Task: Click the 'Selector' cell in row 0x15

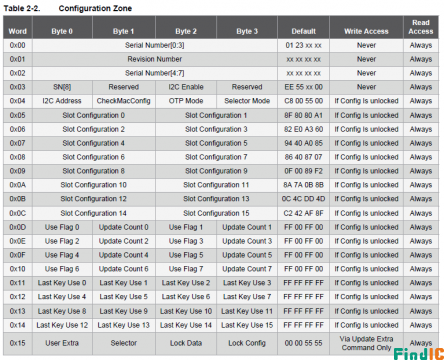Action: pos(124,343)
